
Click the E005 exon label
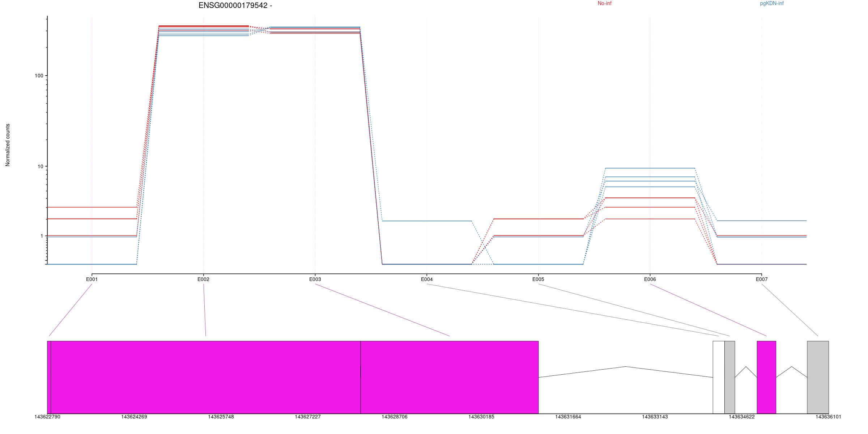(x=538, y=279)
